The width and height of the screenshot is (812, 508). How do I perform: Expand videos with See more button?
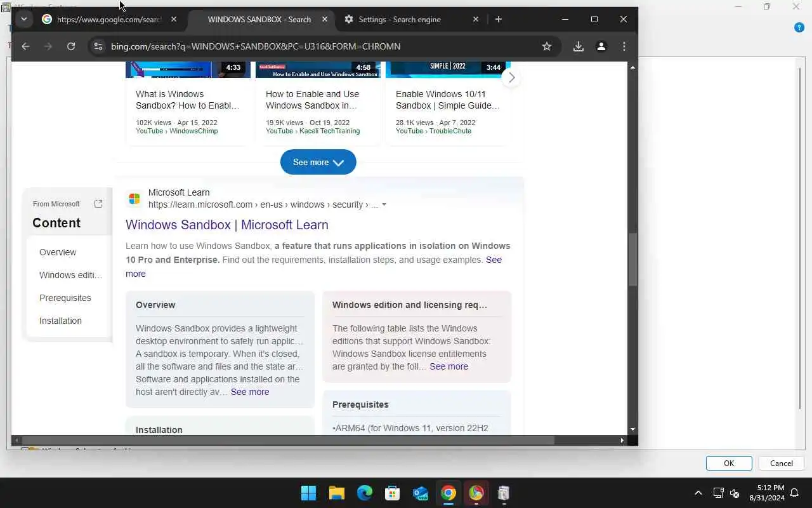coord(318,163)
